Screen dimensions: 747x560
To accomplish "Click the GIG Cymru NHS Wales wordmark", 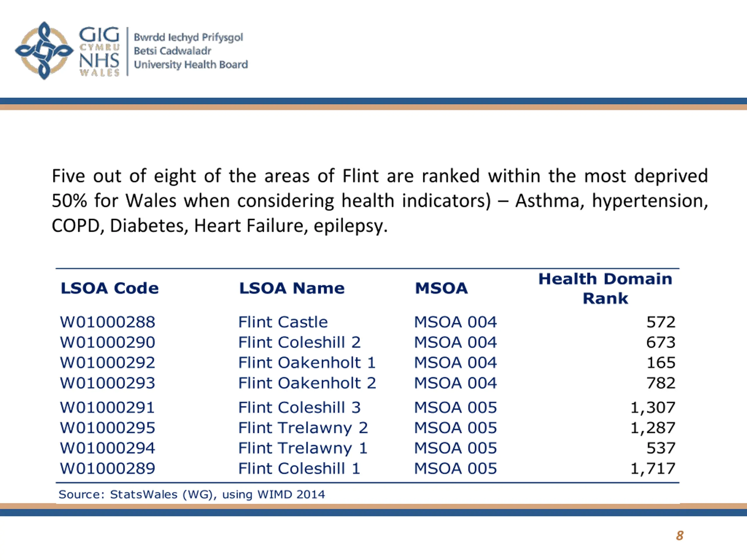I will click(x=99, y=51).
